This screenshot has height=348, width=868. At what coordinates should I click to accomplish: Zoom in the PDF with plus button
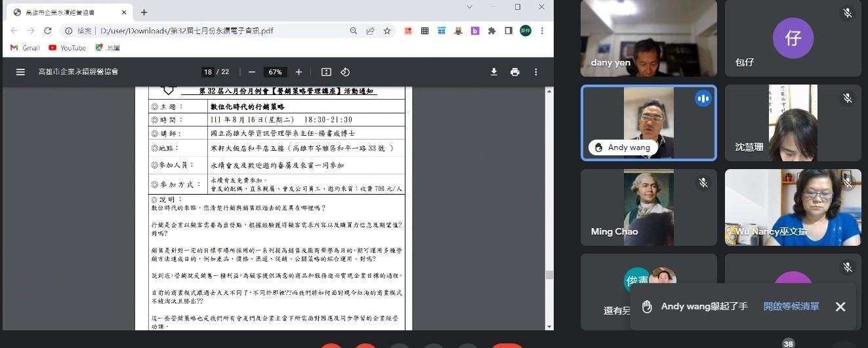pos(299,72)
